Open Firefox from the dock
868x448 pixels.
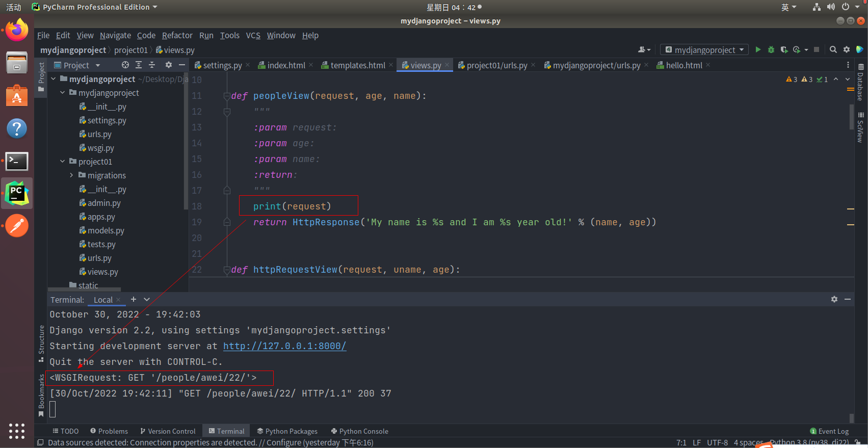17,30
